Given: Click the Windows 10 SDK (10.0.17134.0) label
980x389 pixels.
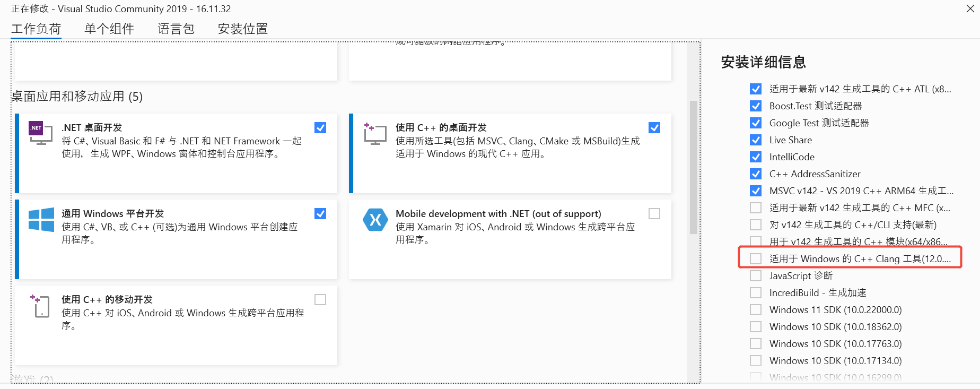Looking at the screenshot, I should (x=836, y=361).
